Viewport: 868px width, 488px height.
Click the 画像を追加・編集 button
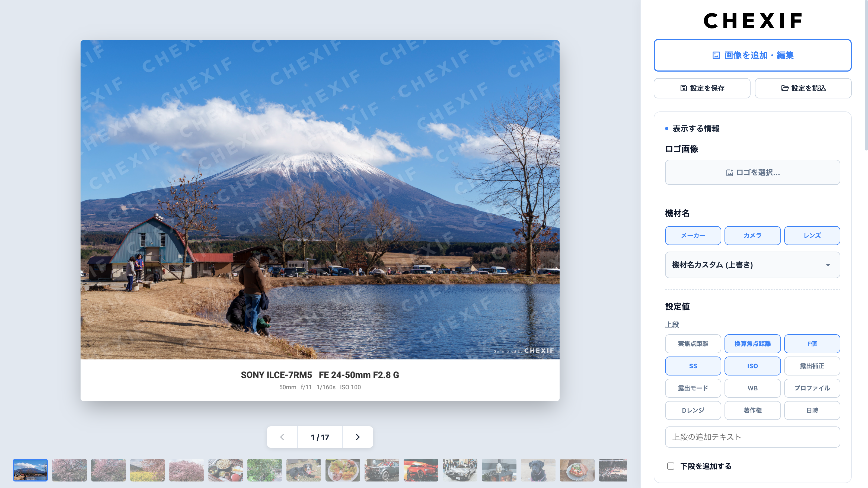[x=752, y=55]
